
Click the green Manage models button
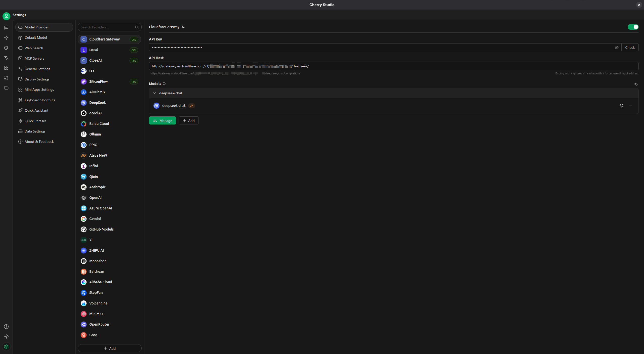(x=163, y=121)
